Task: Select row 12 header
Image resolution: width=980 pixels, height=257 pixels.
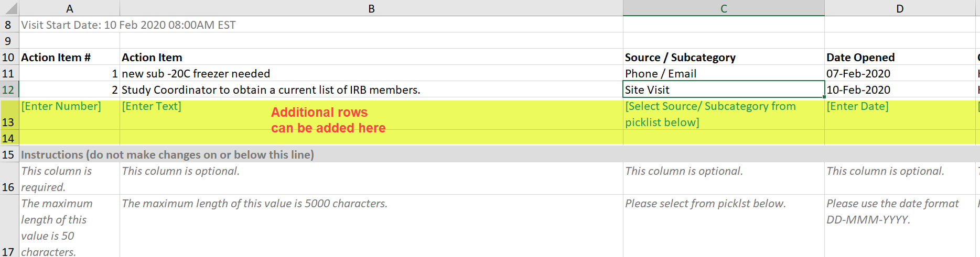Action: pos(9,90)
